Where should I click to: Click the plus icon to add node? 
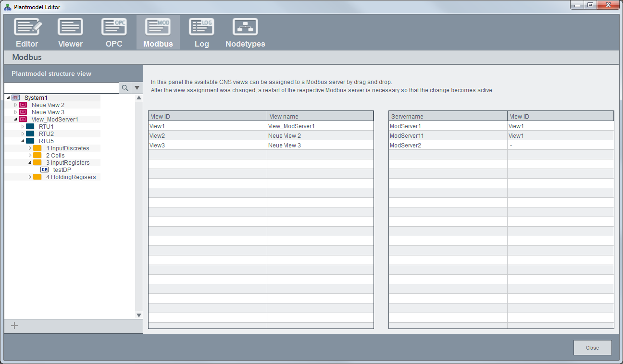(14, 326)
